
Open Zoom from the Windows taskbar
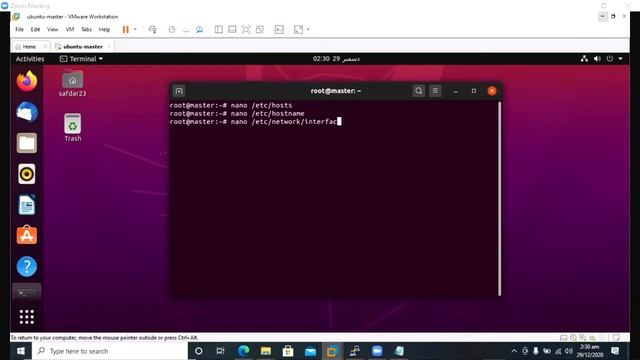[377, 351]
